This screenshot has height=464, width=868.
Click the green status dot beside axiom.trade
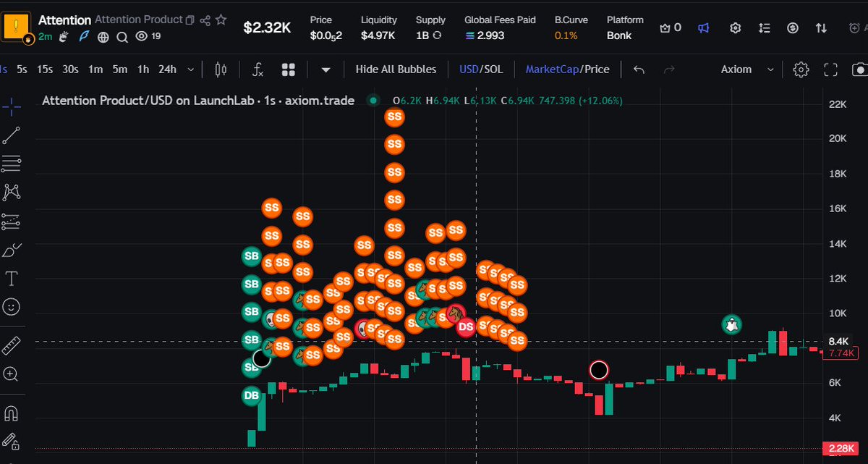373,101
